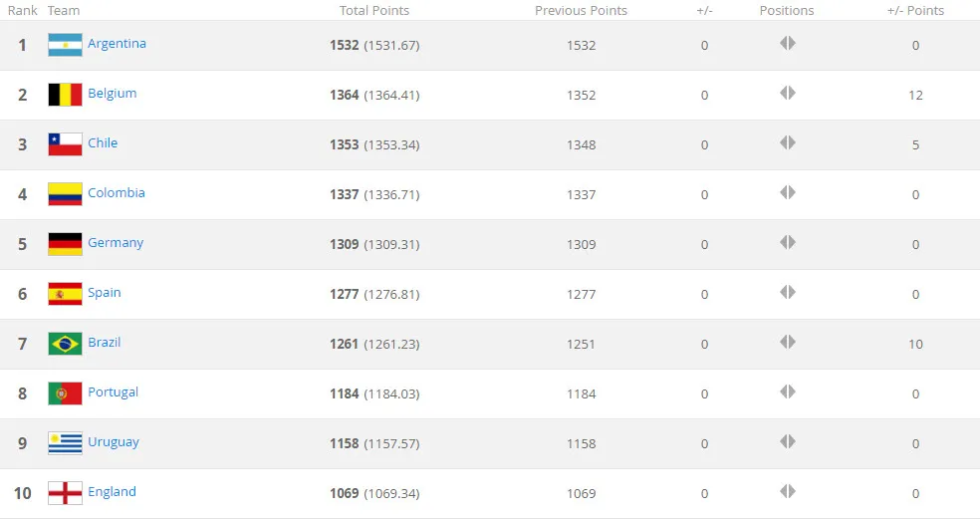Click the England flag icon
The height and width of the screenshot is (520, 980).
(x=65, y=493)
